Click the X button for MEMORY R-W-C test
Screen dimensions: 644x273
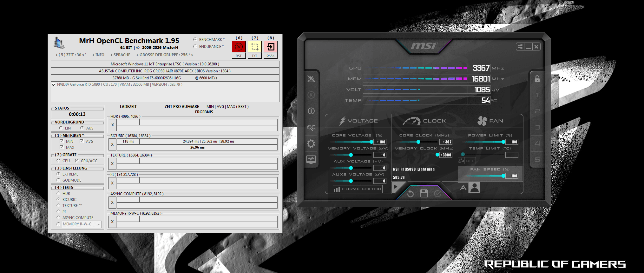coord(113,222)
